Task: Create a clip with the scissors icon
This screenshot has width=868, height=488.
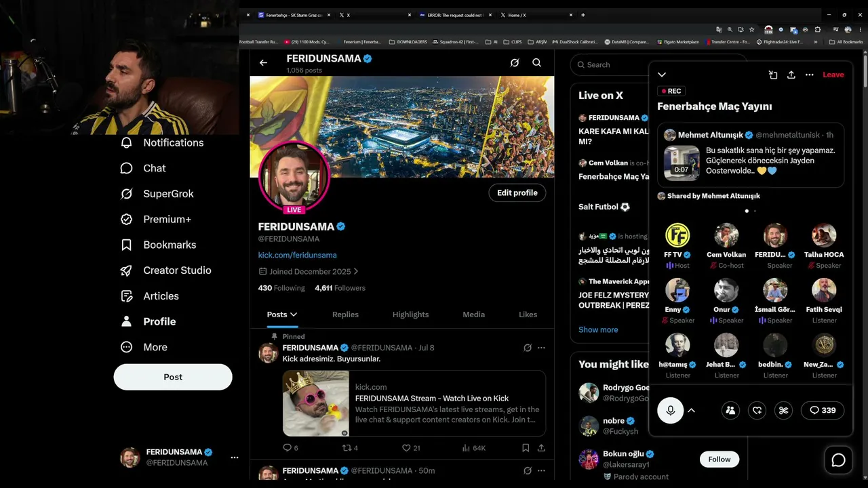Action: coord(783,410)
